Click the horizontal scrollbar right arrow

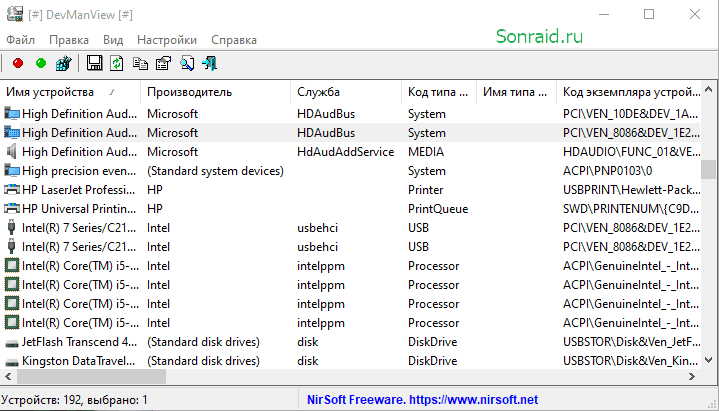(692, 377)
